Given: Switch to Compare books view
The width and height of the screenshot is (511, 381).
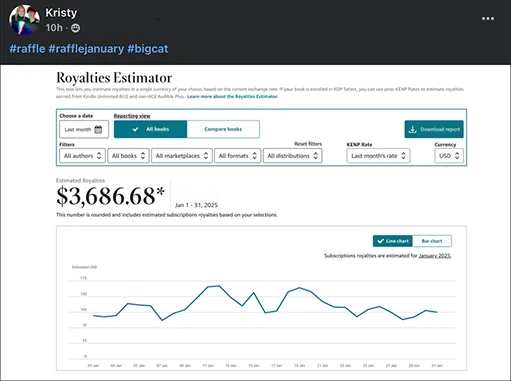Looking at the screenshot, I should pos(223,129).
